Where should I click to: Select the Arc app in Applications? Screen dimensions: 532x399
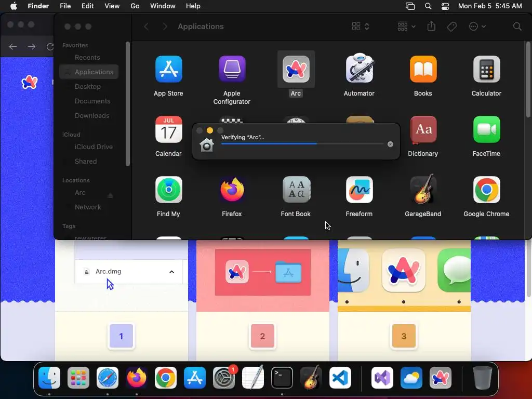click(x=296, y=69)
